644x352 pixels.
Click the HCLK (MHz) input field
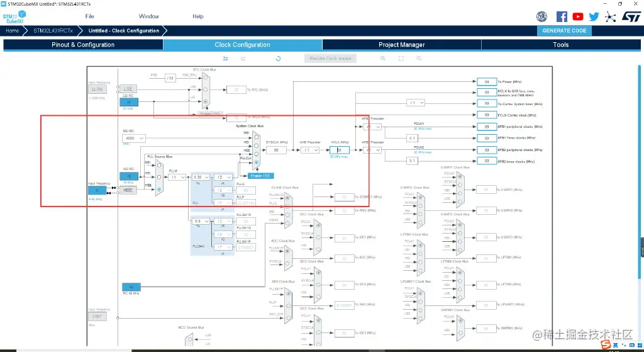340,150
